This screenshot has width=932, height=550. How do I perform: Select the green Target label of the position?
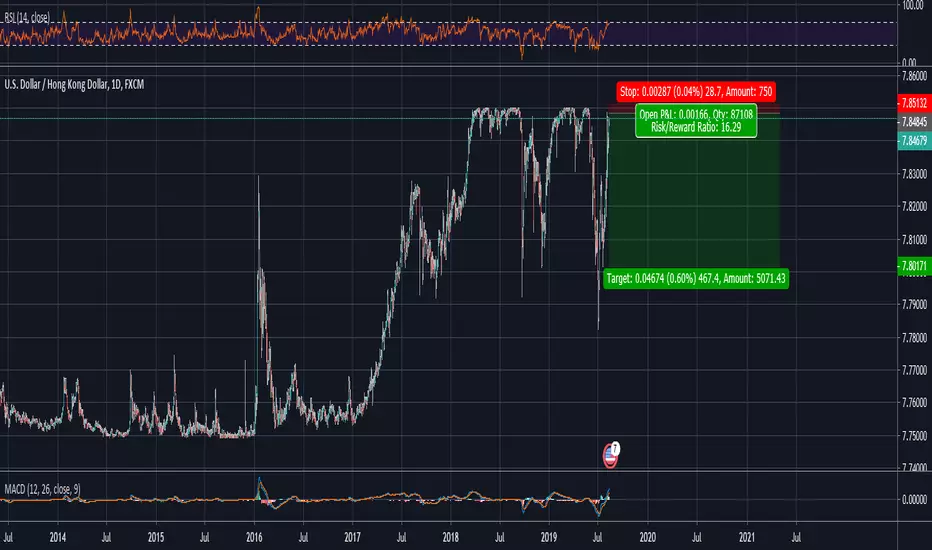pyautogui.click(x=696, y=278)
